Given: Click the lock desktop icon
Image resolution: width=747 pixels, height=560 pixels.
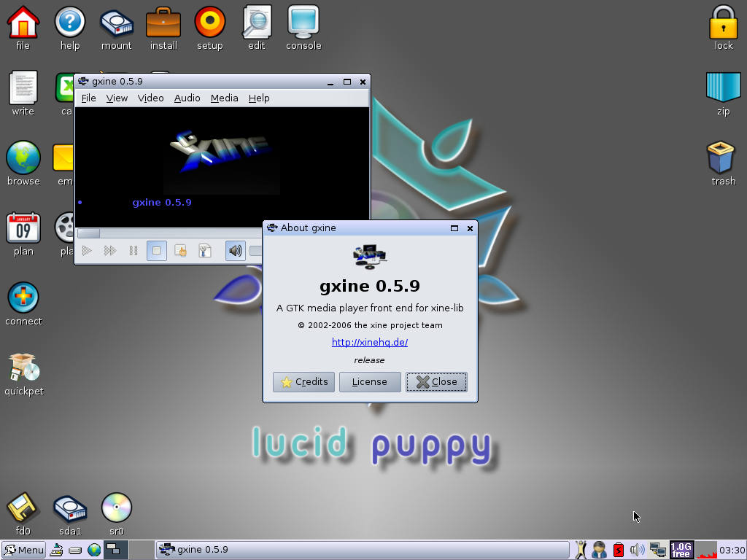Looking at the screenshot, I should coord(724,28).
